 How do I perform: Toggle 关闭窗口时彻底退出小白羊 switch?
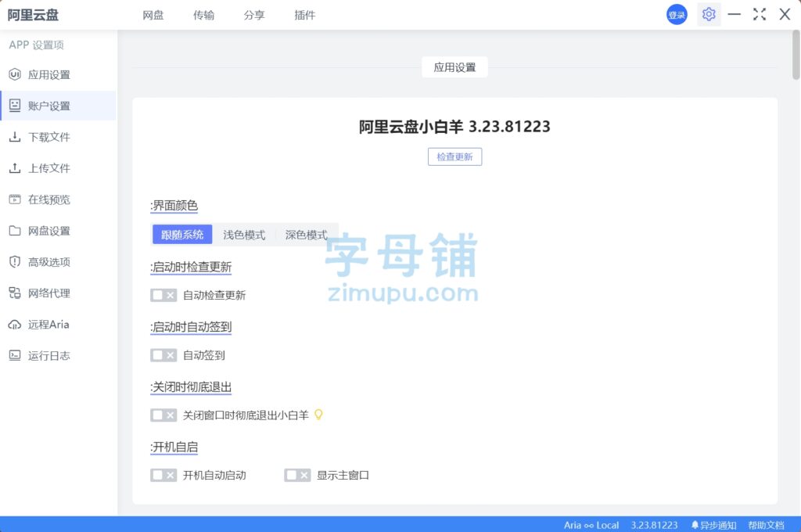(163, 415)
